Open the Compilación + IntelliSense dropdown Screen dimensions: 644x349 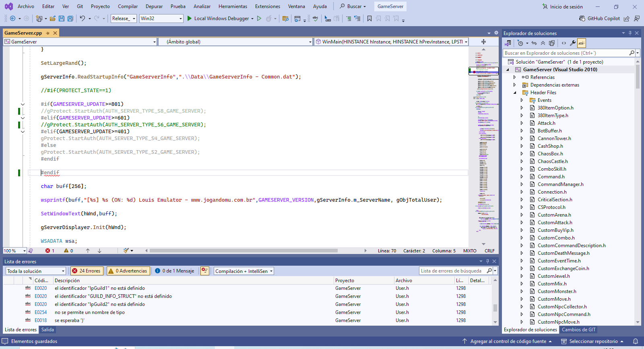pyautogui.click(x=244, y=271)
